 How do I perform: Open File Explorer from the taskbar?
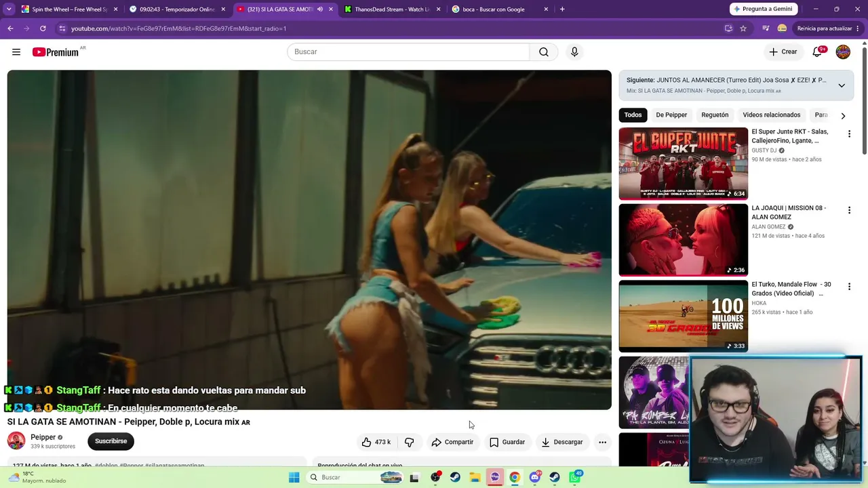(x=475, y=477)
